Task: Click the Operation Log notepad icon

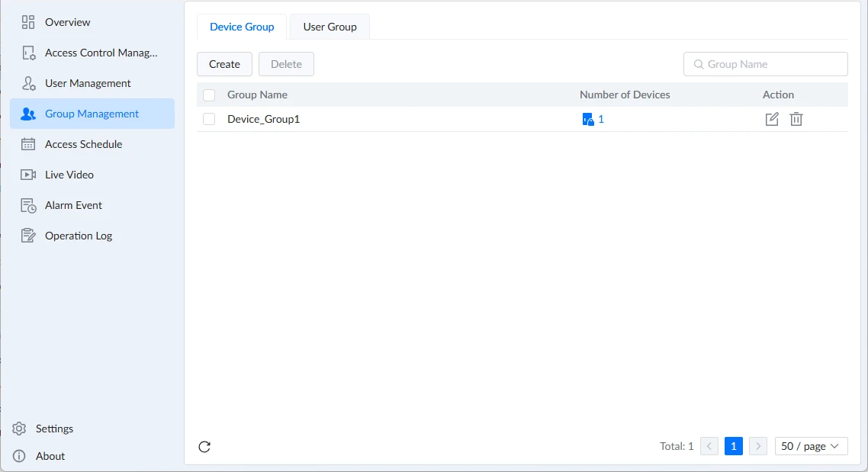Action: coord(28,236)
